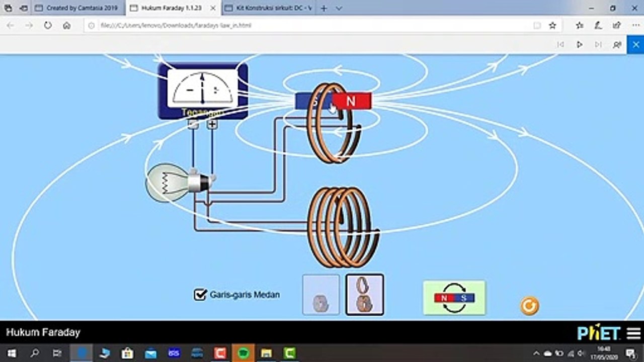The height and width of the screenshot is (362, 644).
Task: Go forward in browser history
Action: coord(29,25)
